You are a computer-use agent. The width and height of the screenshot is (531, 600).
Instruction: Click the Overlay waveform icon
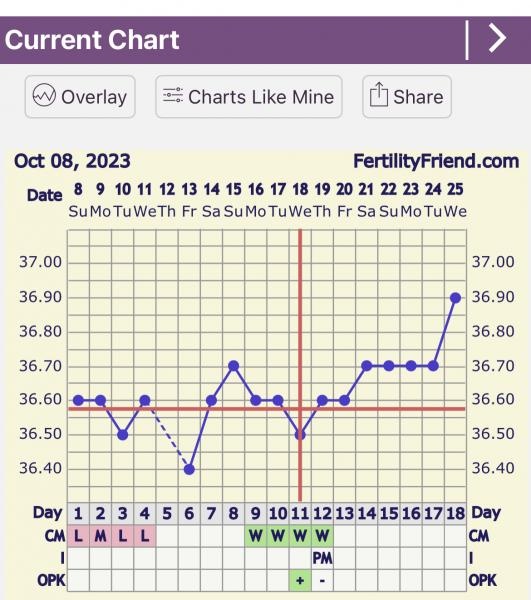44,95
